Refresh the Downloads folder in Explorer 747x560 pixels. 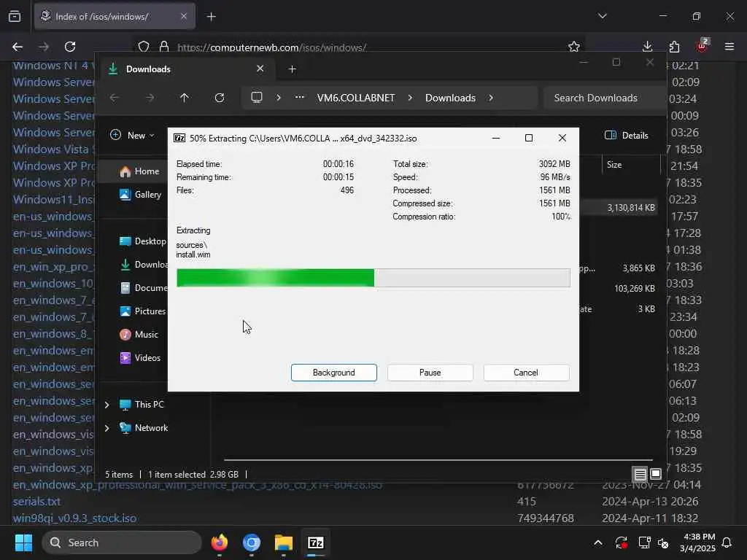pyautogui.click(x=219, y=98)
